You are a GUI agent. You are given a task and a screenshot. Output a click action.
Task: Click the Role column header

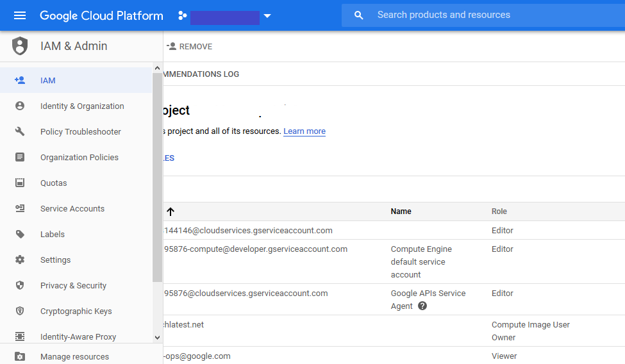click(x=499, y=211)
